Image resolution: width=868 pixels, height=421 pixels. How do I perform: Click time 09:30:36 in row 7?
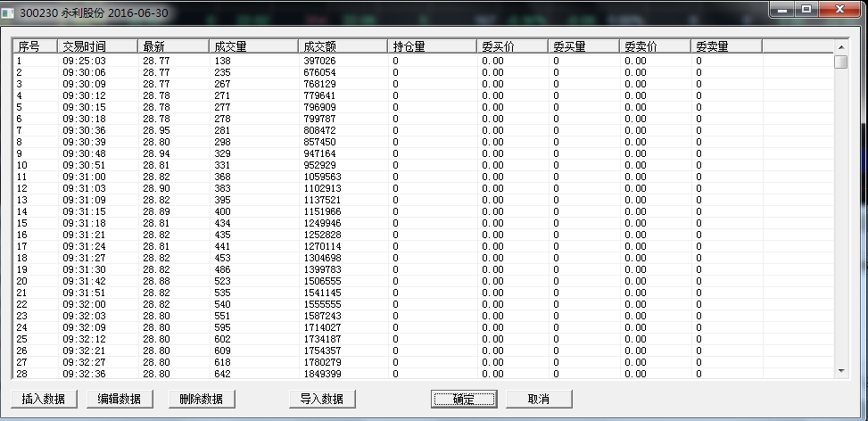click(x=84, y=130)
